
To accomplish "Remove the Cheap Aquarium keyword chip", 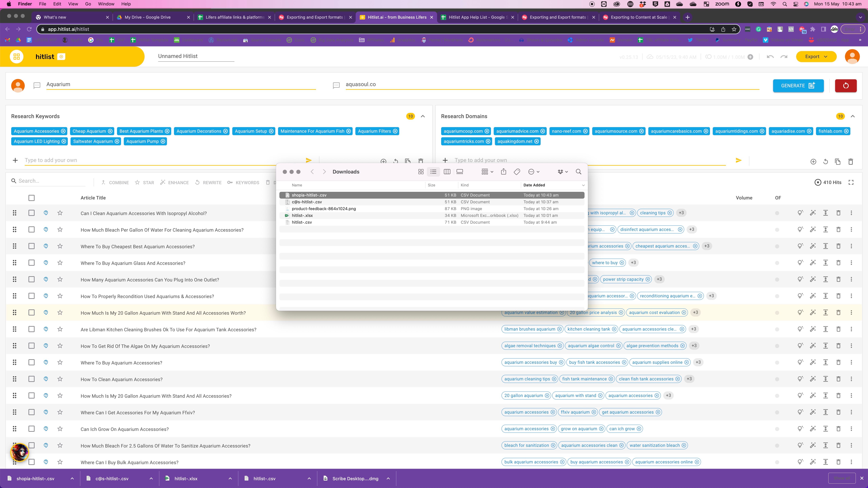I will (110, 131).
